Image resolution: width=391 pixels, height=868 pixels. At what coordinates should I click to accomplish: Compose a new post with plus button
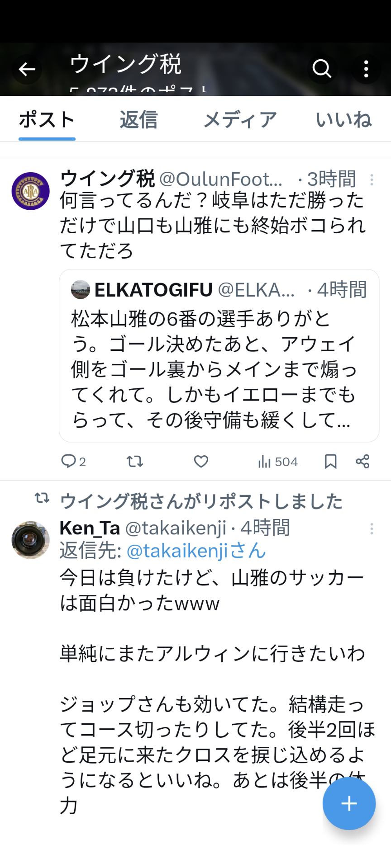349,803
